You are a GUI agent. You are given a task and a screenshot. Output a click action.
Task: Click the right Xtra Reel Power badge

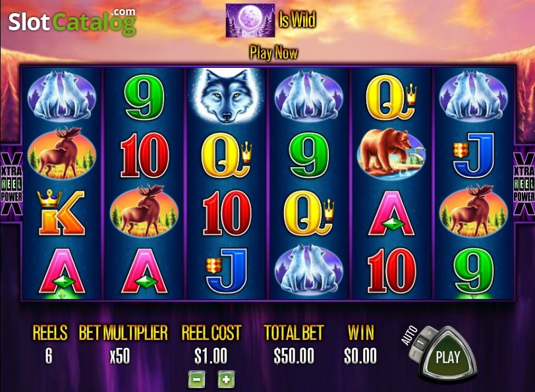pos(524,184)
